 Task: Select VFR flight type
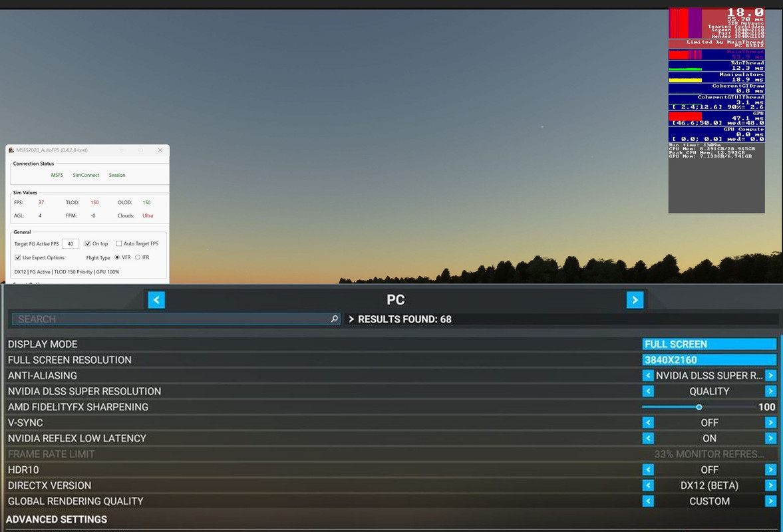pos(117,257)
